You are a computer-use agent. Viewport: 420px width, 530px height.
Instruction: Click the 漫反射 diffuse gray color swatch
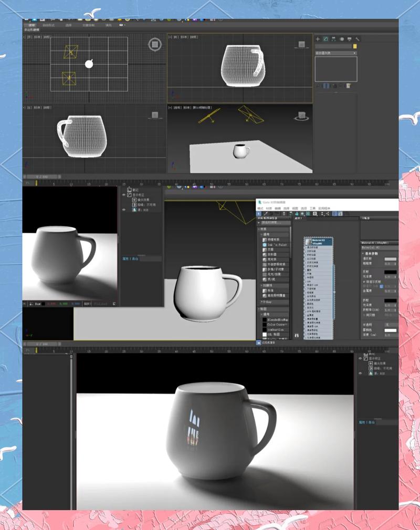pos(390,259)
